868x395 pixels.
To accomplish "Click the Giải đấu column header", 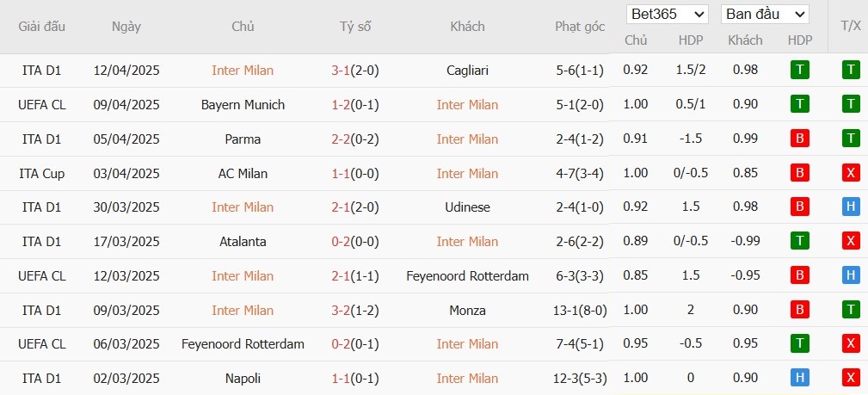I will tap(42, 27).
